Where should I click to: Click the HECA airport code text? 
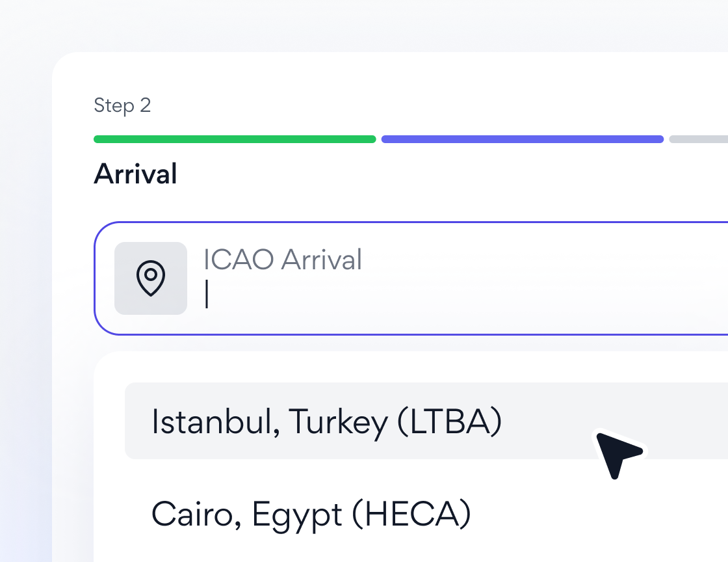coord(411,515)
